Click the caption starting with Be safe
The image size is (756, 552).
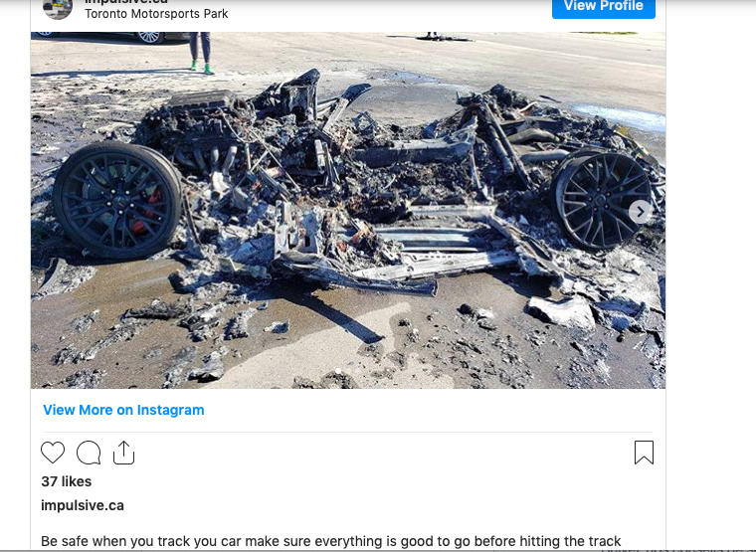pos(330,541)
